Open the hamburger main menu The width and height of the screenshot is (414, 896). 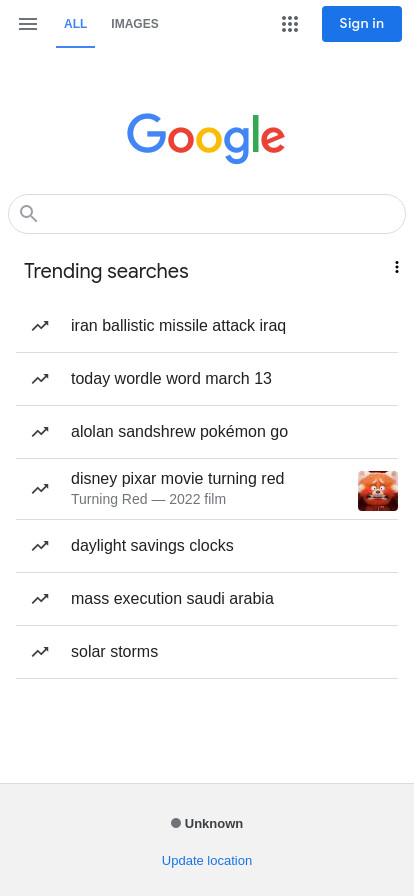click(x=27, y=24)
